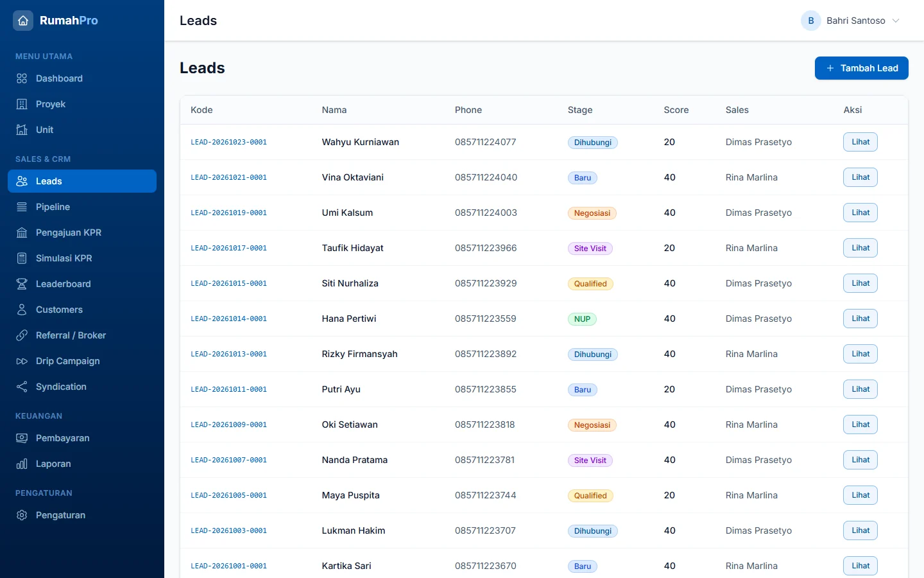The image size is (924, 578).
Task: Click the Simulasi KPR calculator icon
Action: [x=22, y=258]
